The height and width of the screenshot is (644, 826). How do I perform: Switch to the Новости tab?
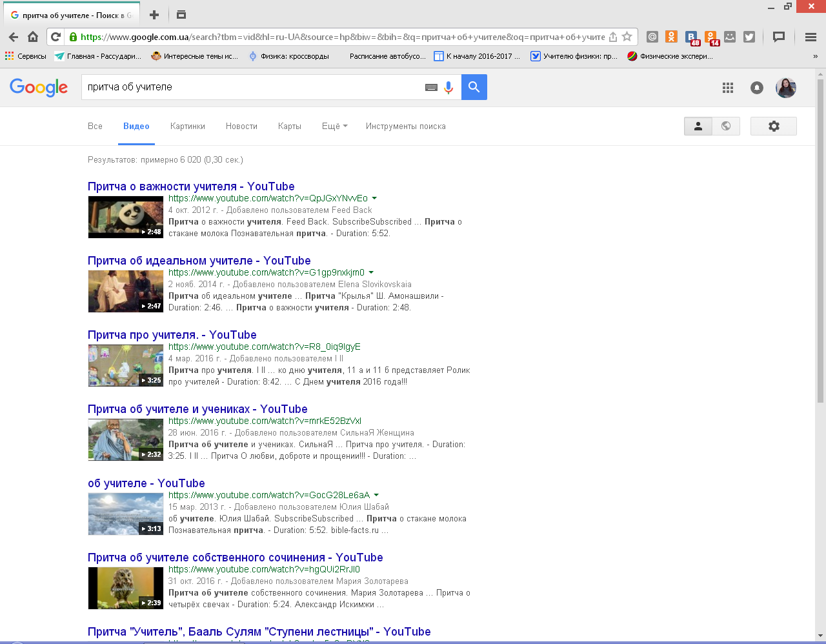coord(241,126)
